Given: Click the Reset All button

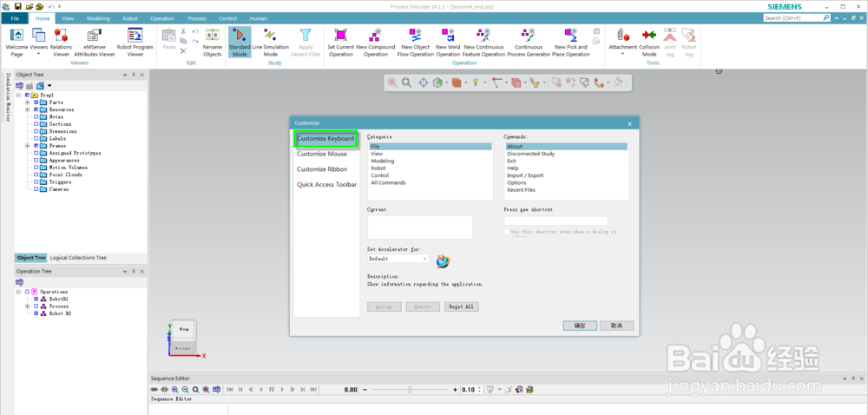Looking at the screenshot, I should pyautogui.click(x=462, y=306).
